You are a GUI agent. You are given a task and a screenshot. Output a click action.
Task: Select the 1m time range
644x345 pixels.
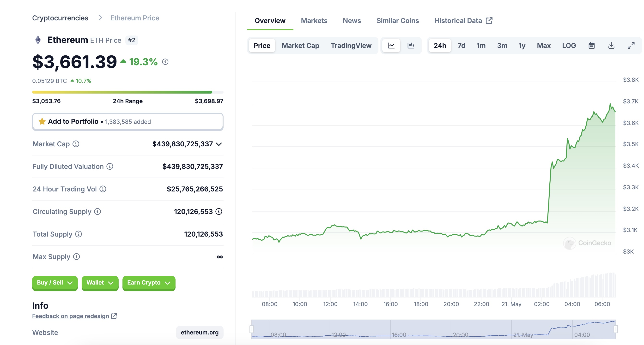click(481, 46)
